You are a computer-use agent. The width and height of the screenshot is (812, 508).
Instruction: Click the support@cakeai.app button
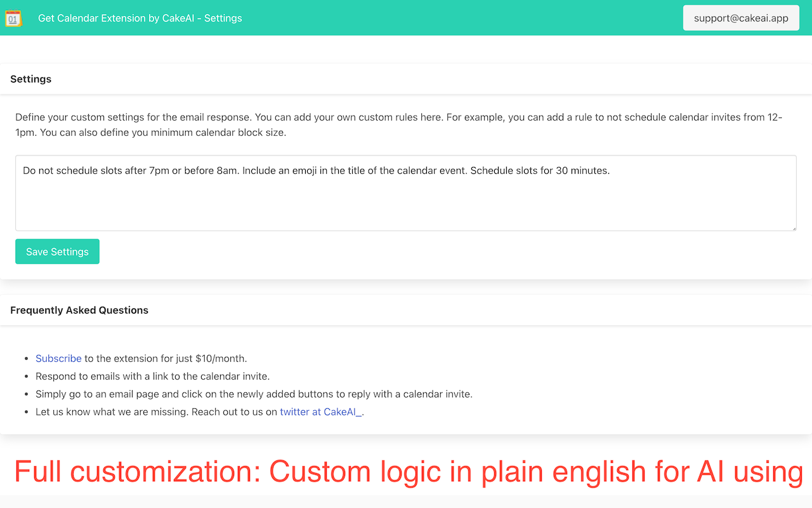tap(740, 18)
